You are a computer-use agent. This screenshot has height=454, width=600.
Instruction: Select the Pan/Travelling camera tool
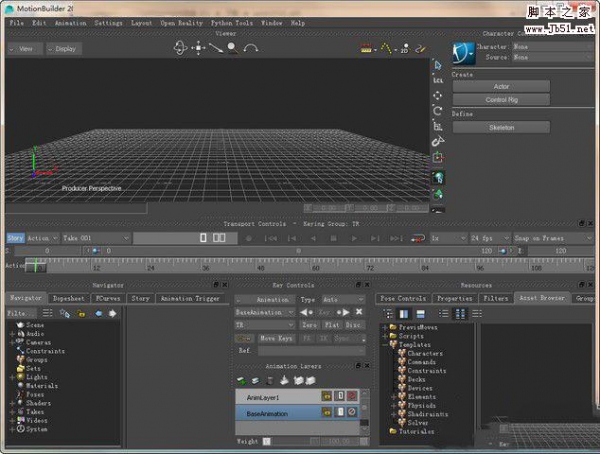pos(198,48)
